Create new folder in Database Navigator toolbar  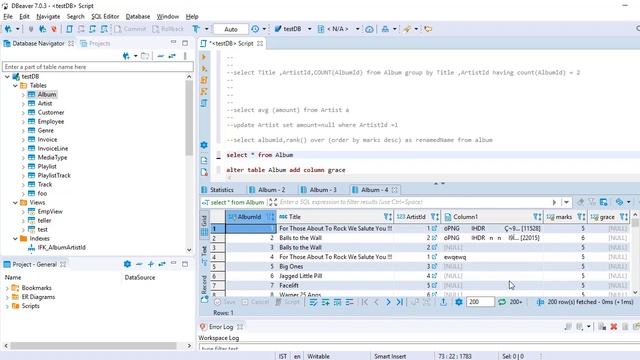[x=145, y=56]
